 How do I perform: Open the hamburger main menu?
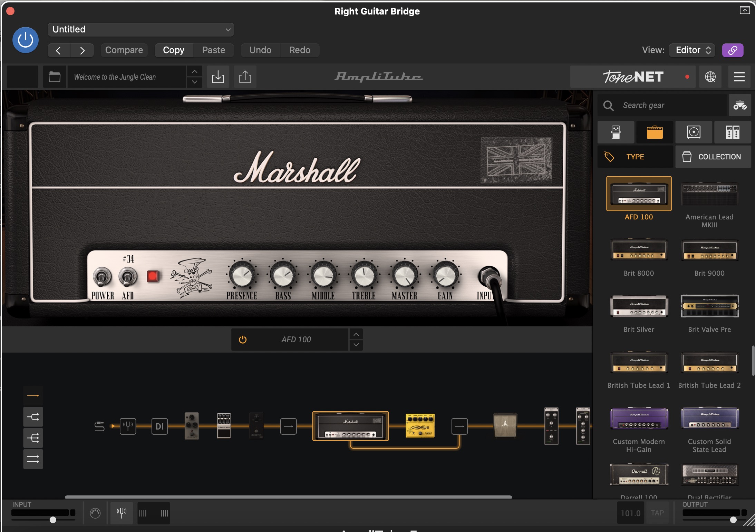coord(739,77)
